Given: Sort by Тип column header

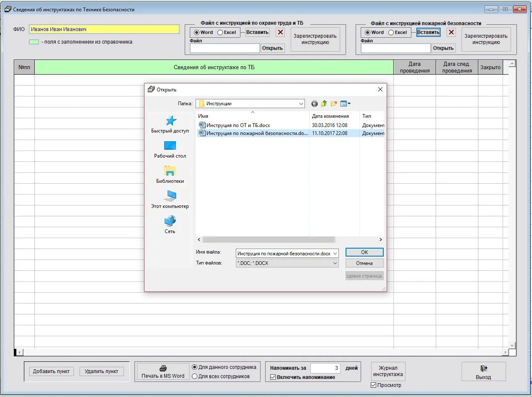Looking at the screenshot, I should click(x=372, y=116).
